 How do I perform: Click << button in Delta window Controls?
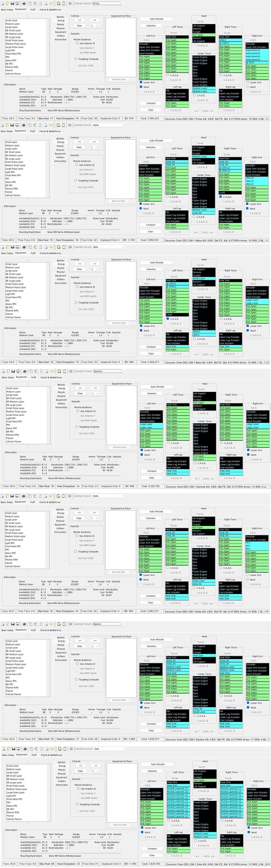pyautogui.click(x=79, y=512)
